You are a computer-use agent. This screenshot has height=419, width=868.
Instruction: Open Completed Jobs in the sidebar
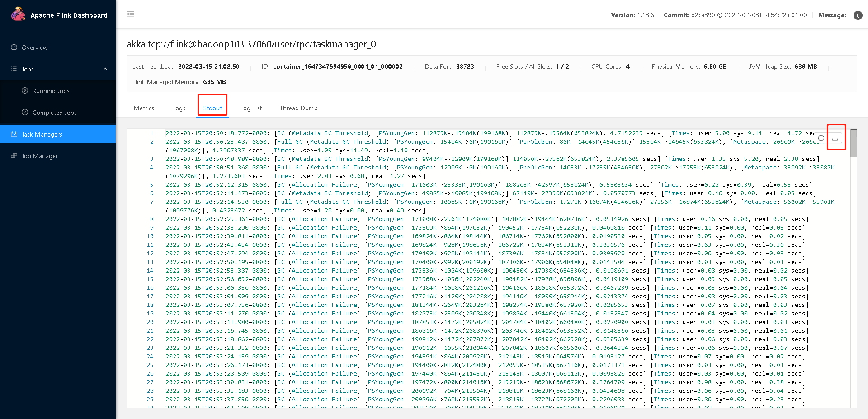[58, 113]
